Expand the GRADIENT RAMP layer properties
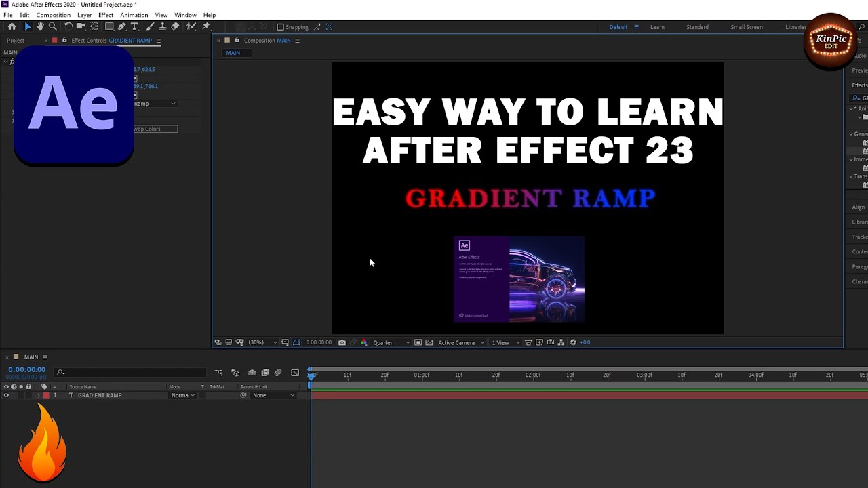This screenshot has width=868, height=488. (x=38, y=395)
